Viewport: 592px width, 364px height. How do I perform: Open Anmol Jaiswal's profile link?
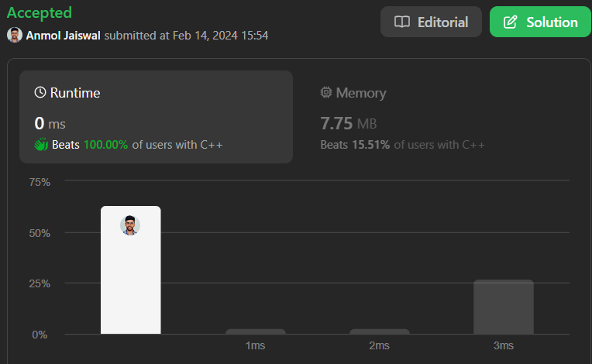click(64, 35)
